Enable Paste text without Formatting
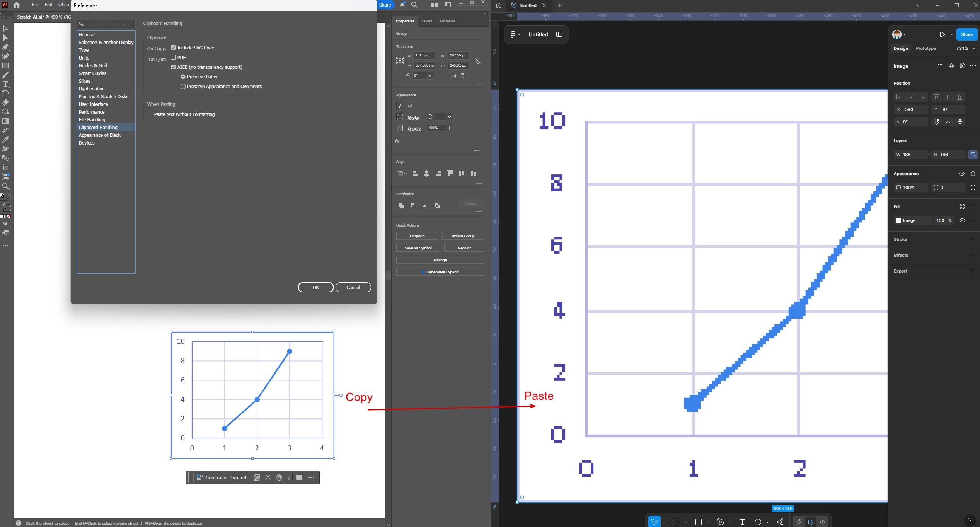The image size is (980, 527). (x=150, y=114)
